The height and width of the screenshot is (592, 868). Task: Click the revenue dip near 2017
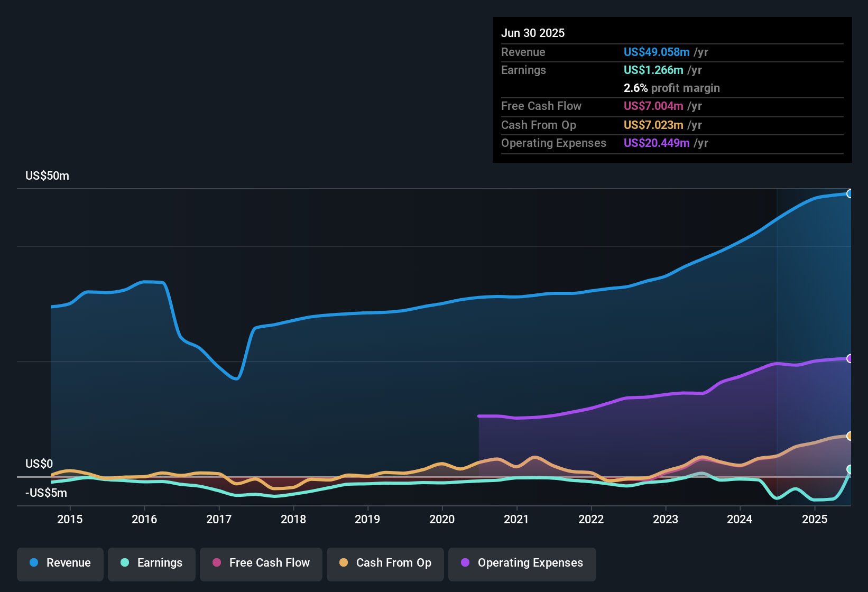pos(234,379)
